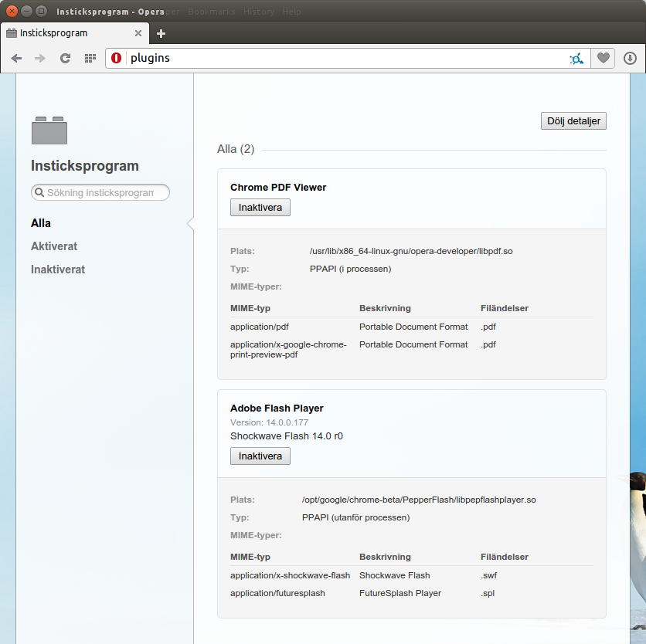Open the Help menu

point(291,12)
